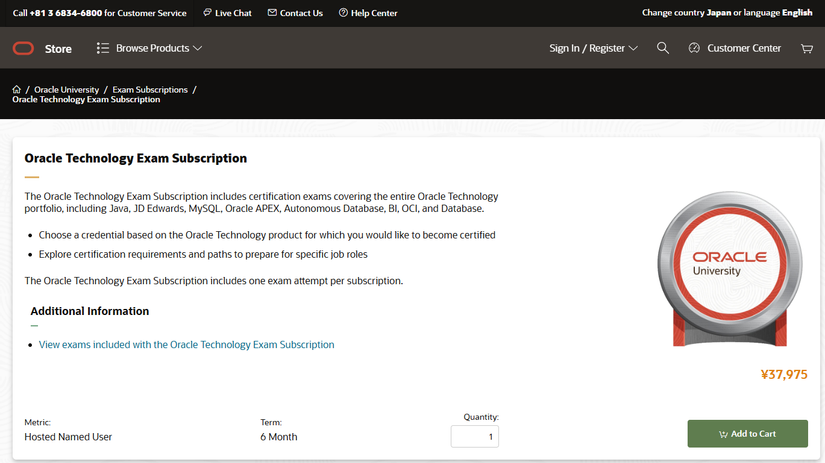Open the shopping cart icon
This screenshot has height=463, width=825.
(806, 48)
